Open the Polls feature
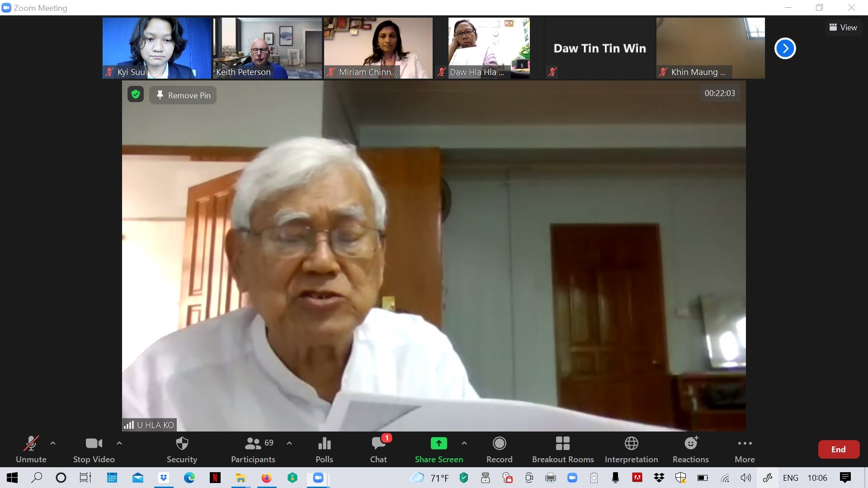The width and height of the screenshot is (868, 488). pyautogui.click(x=324, y=449)
